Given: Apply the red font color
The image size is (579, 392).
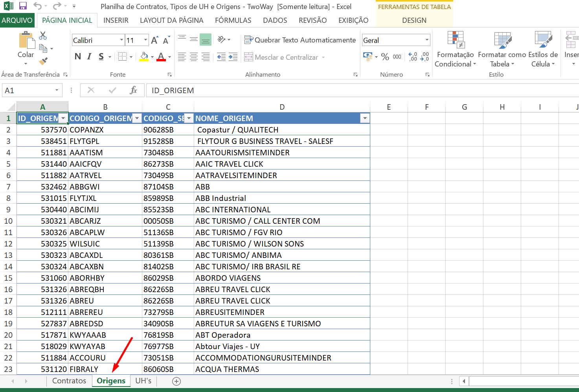Looking at the screenshot, I should [161, 57].
